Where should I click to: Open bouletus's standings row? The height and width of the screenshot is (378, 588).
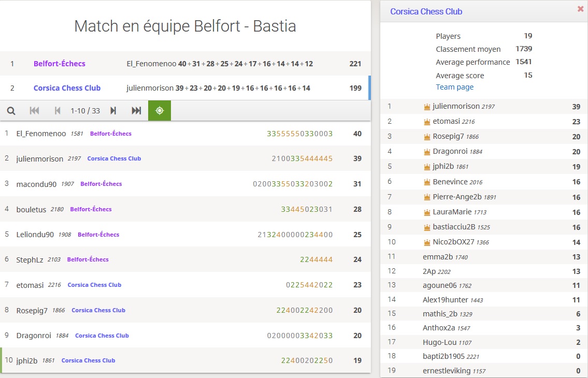pos(185,209)
